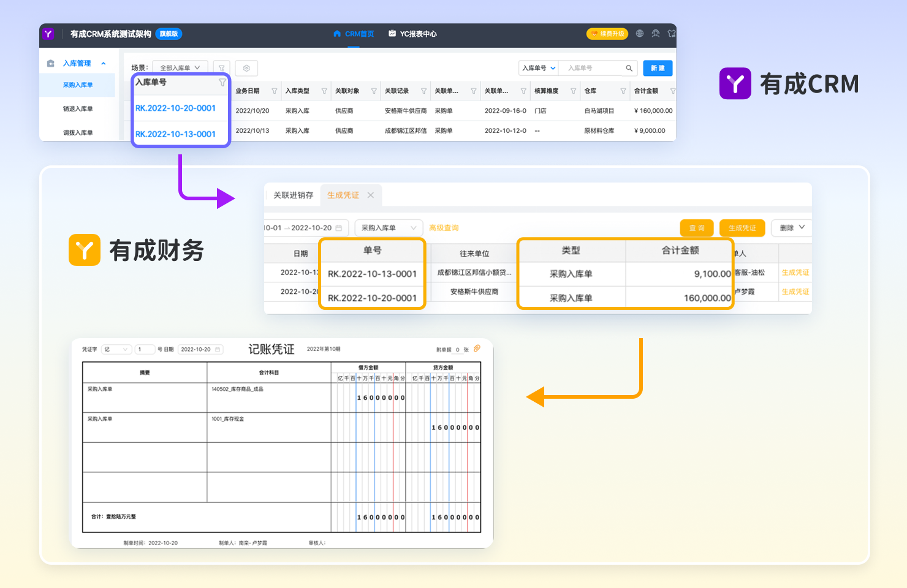Close the 生成凭证 tab
This screenshot has height=588, width=907.
pos(371,195)
